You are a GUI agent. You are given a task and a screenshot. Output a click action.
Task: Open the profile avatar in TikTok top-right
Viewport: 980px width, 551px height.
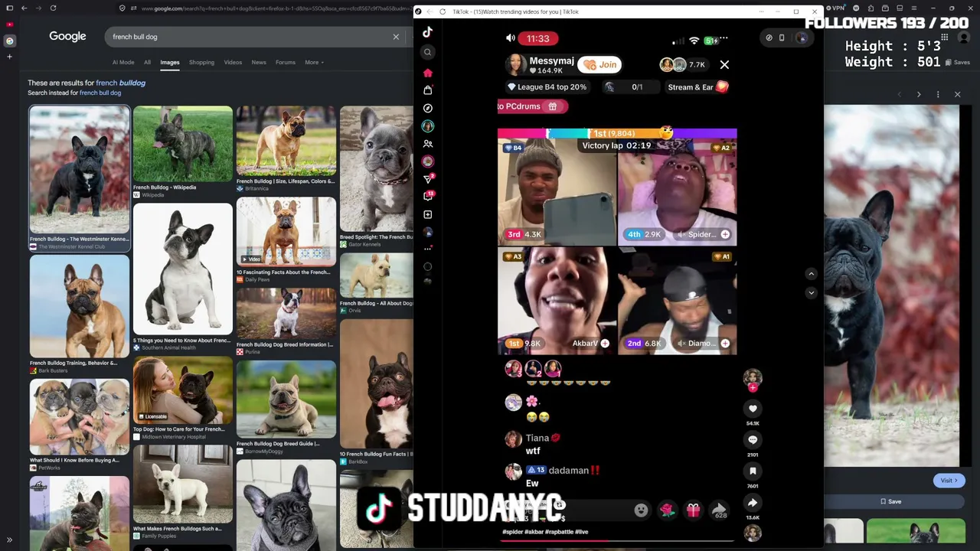point(802,37)
